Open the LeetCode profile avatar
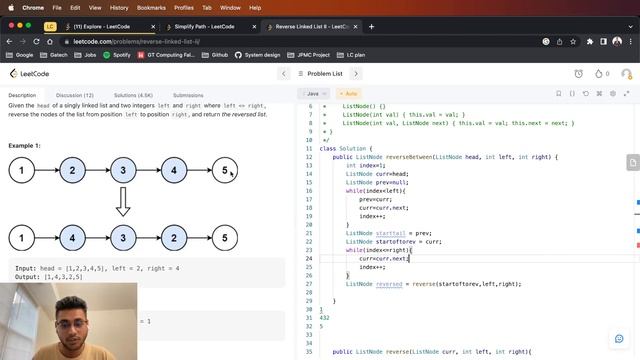 626,73
